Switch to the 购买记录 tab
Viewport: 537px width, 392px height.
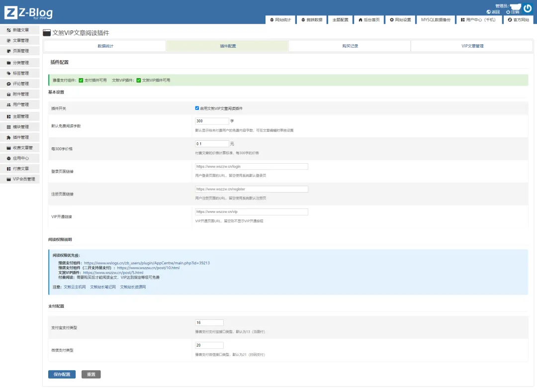pyautogui.click(x=350, y=46)
